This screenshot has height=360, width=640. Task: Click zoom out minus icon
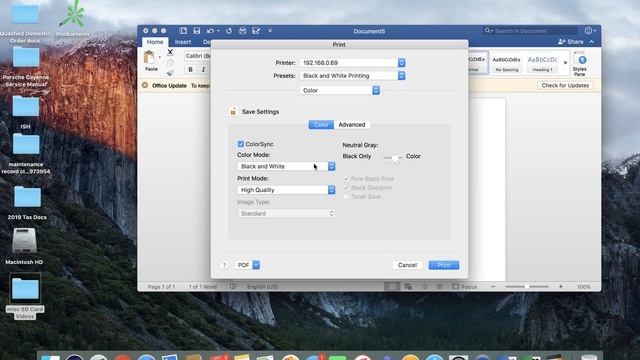tap(493, 287)
